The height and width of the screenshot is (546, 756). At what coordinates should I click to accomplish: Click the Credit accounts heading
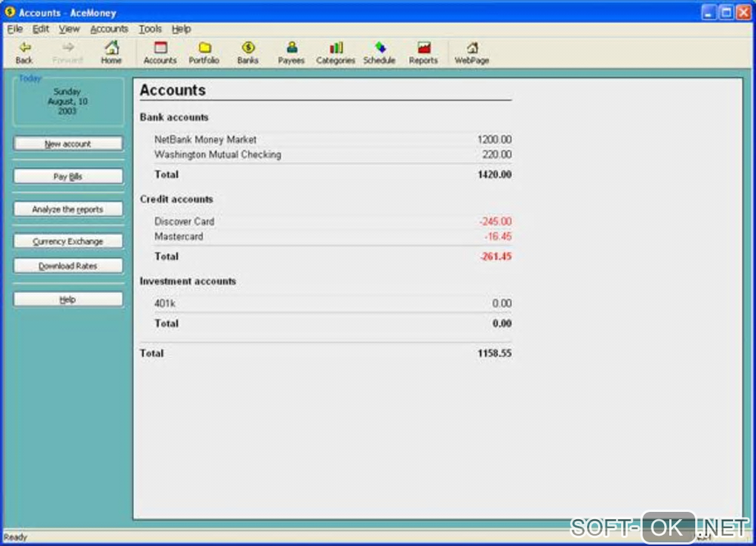pyautogui.click(x=176, y=199)
